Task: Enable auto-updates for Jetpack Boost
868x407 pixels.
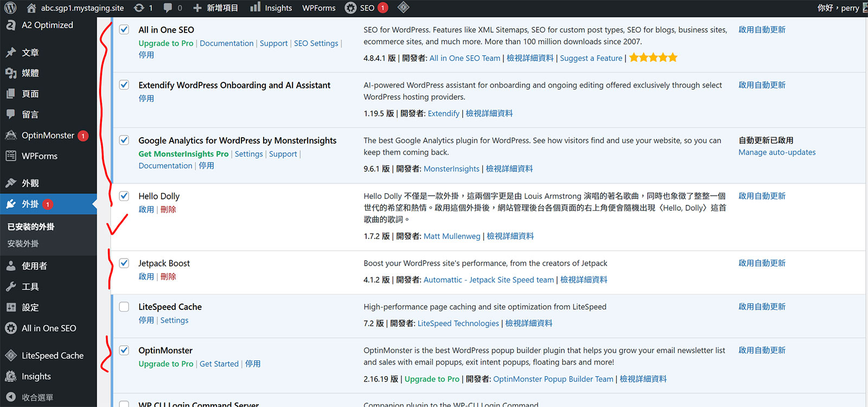Action: point(762,263)
